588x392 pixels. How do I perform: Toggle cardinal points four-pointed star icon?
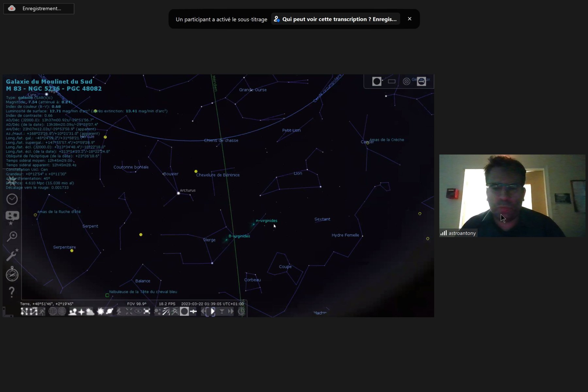coord(81,312)
